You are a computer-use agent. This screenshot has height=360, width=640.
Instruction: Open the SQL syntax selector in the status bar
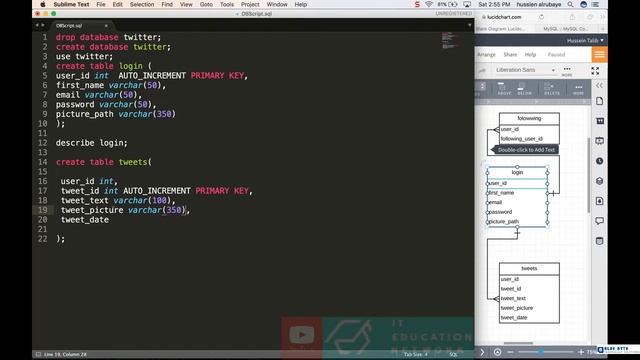coord(453,354)
